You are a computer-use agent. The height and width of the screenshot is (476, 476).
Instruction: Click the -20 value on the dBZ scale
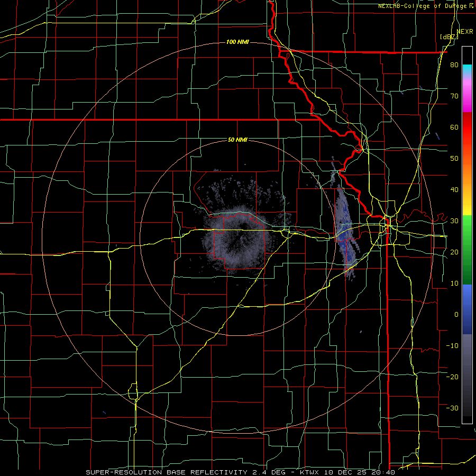click(x=452, y=377)
